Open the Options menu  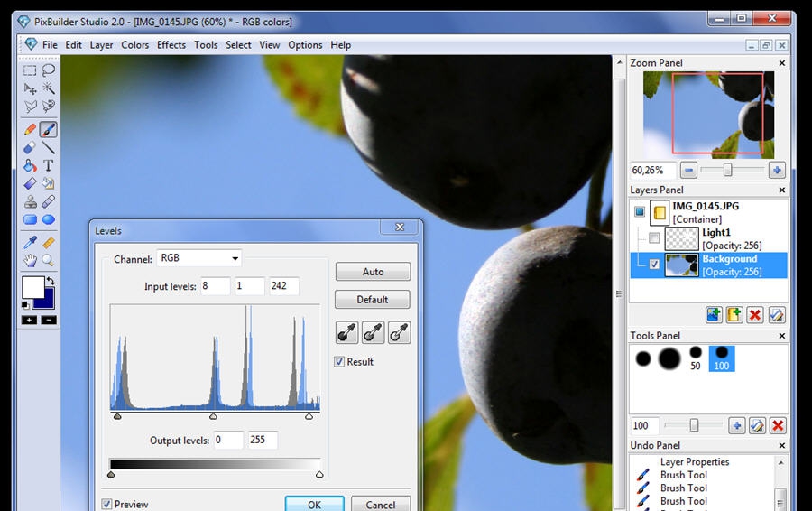[x=305, y=45]
